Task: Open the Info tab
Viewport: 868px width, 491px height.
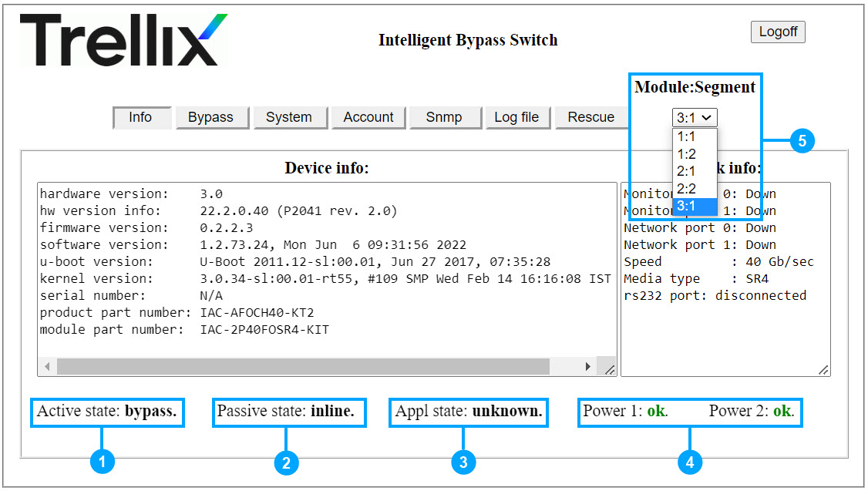Action: 141,117
